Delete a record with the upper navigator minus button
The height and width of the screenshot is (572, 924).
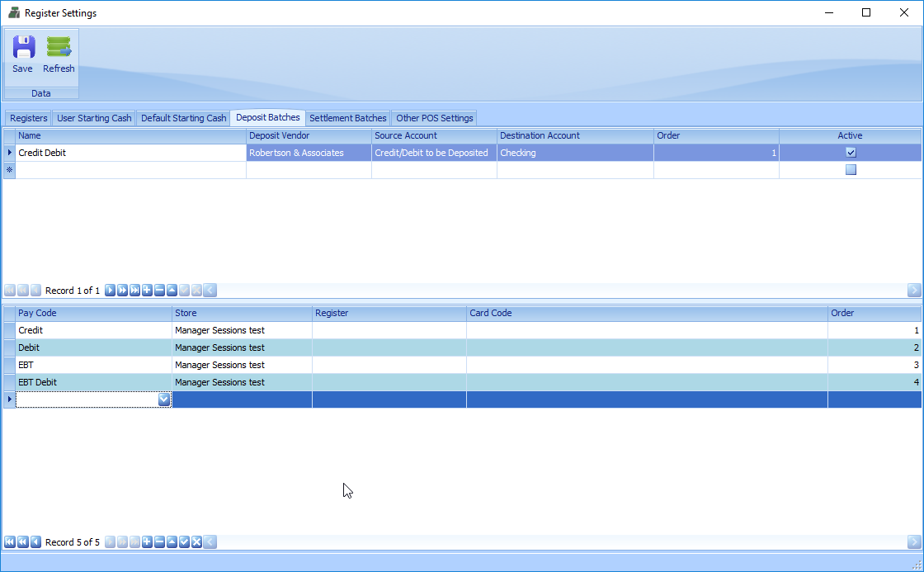[x=159, y=291]
